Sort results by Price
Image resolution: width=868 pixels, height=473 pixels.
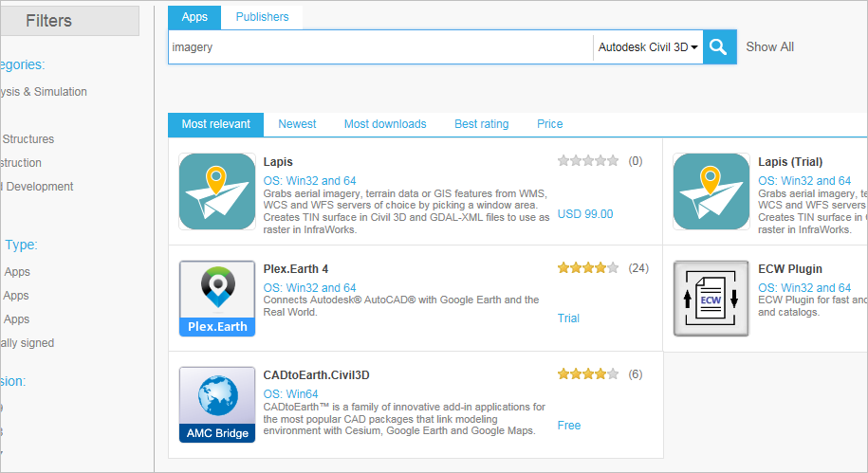point(549,124)
